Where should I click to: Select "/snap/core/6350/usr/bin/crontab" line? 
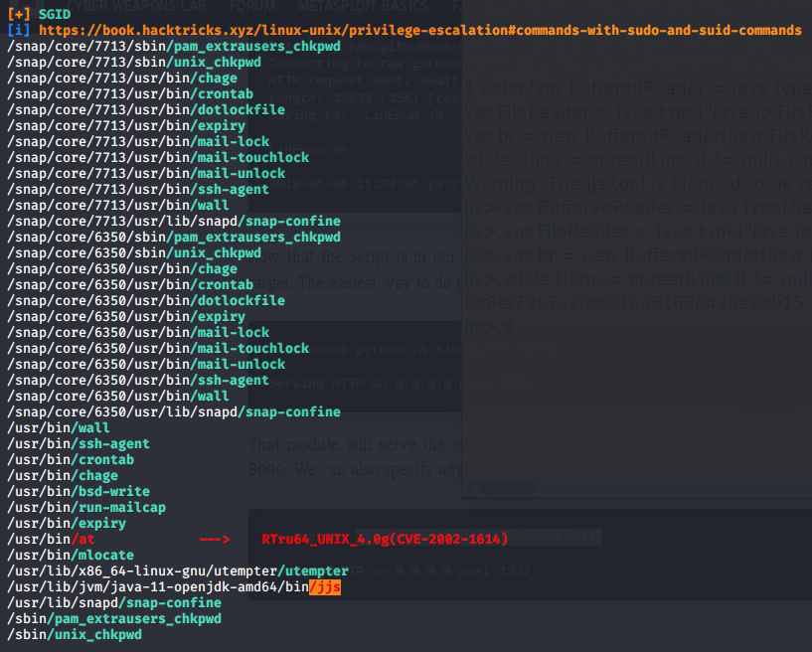tap(130, 285)
